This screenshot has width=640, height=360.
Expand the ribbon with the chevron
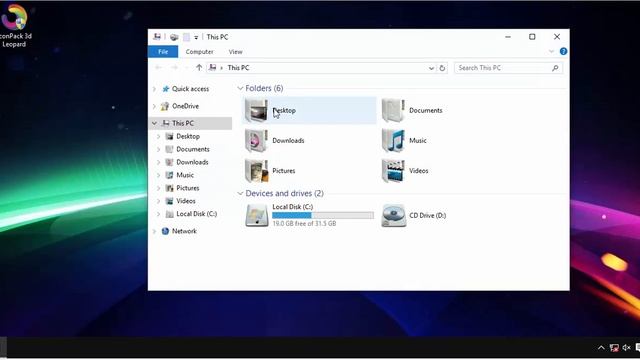click(x=551, y=51)
